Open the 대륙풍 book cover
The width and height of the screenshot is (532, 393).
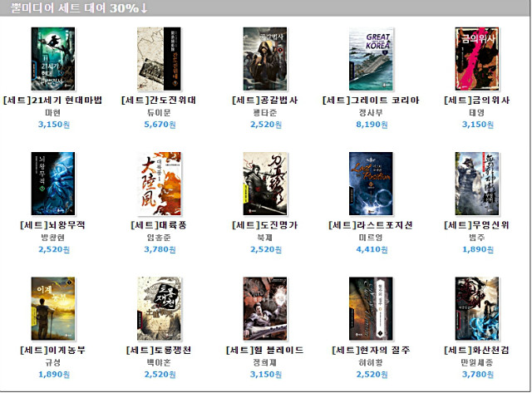pyautogui.click(x=159, y=184)
